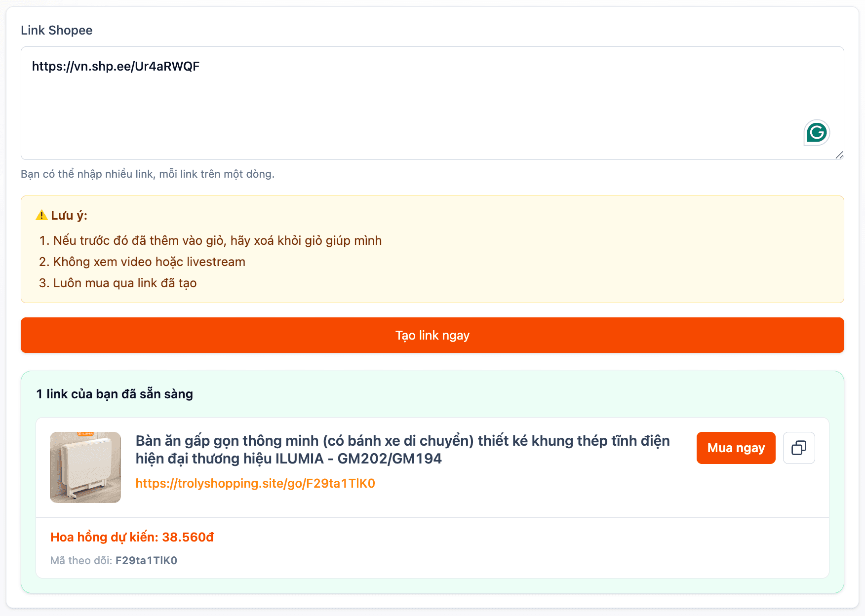Viewport: 865px width, 616px height.
Task: Click the Hoa hồng dự kiến: 38.560đ text
Action: tap(132, 537)
